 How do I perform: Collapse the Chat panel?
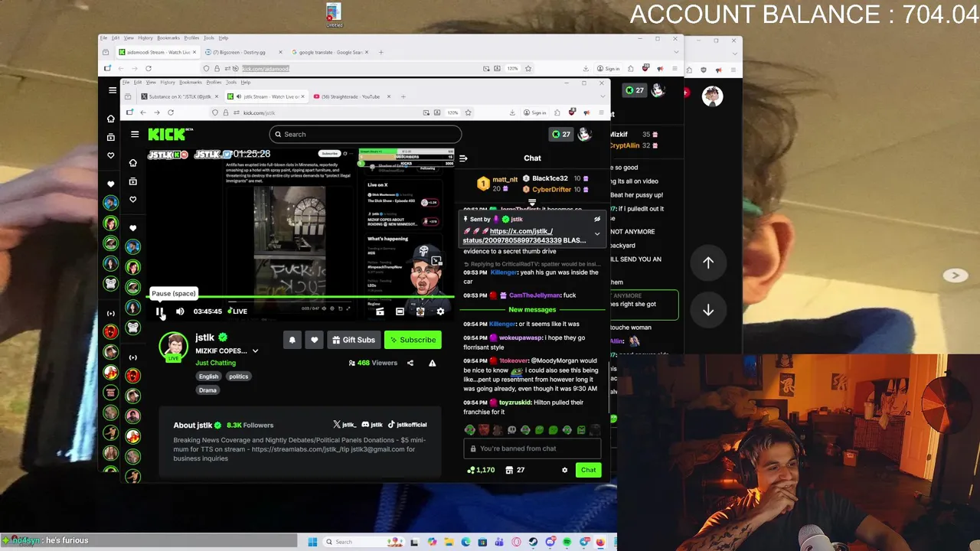click(x=462, y=158)
